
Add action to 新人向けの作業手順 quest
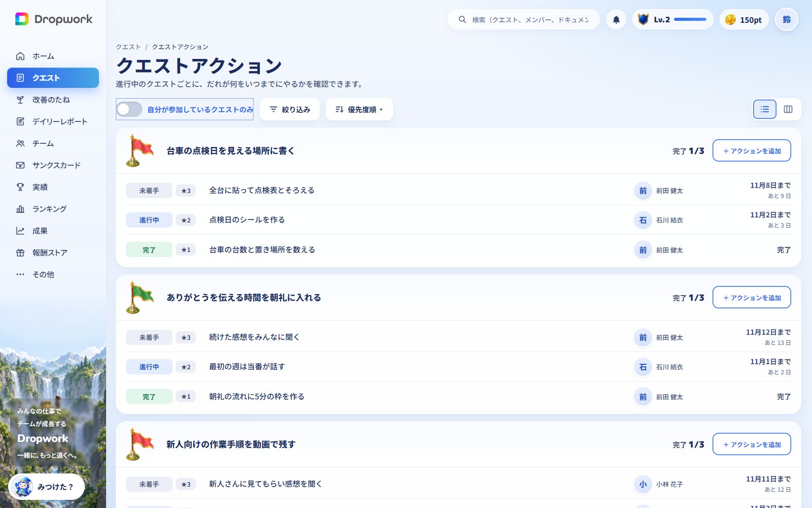pos(752,444)
